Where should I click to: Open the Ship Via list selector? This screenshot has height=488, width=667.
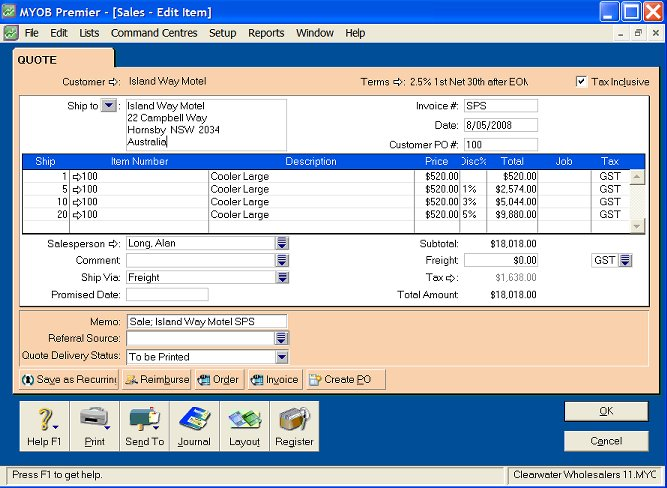(282, 277)
